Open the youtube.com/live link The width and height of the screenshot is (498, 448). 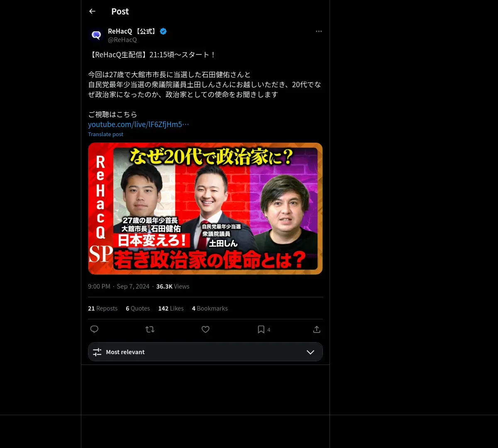[x=139, y=124]
